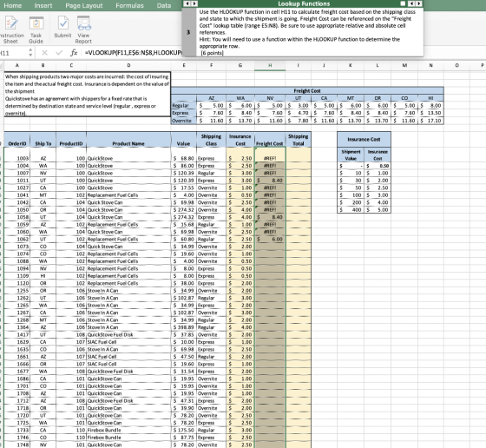
Task: Open the Formulas tab
Action: (129, 5)
